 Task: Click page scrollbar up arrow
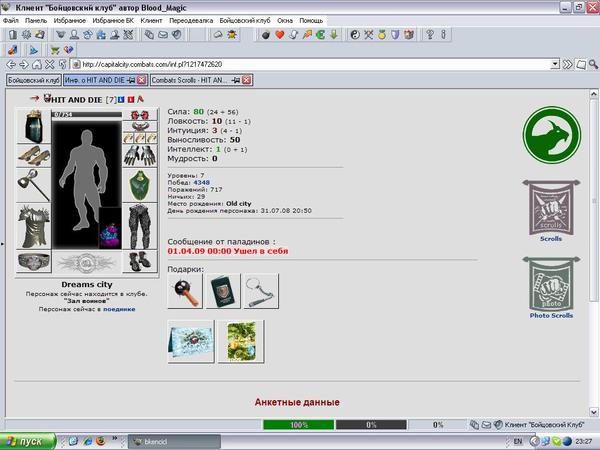tap(593, 94)
